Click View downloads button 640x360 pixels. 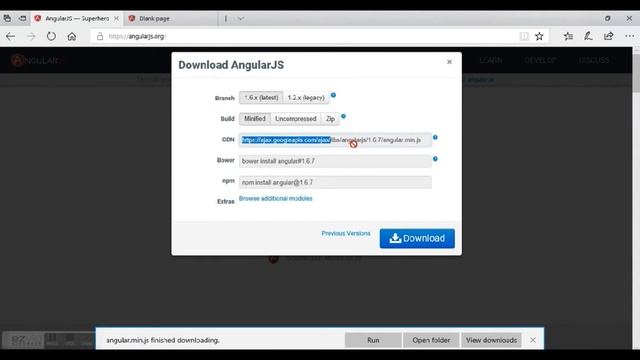click(x=491, y=340)
